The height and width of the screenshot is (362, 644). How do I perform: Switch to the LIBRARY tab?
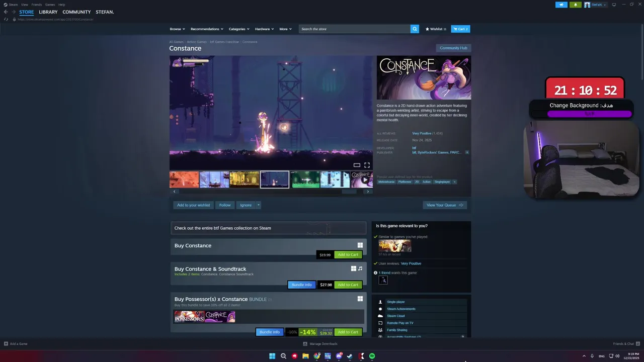pos(48,12)
